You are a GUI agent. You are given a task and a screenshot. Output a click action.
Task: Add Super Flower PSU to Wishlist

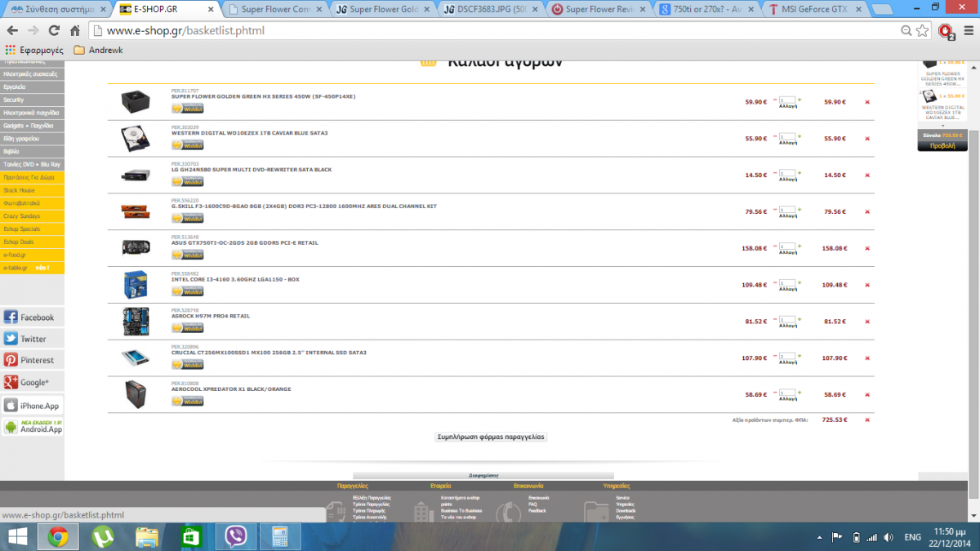click(x=187, y=109)
